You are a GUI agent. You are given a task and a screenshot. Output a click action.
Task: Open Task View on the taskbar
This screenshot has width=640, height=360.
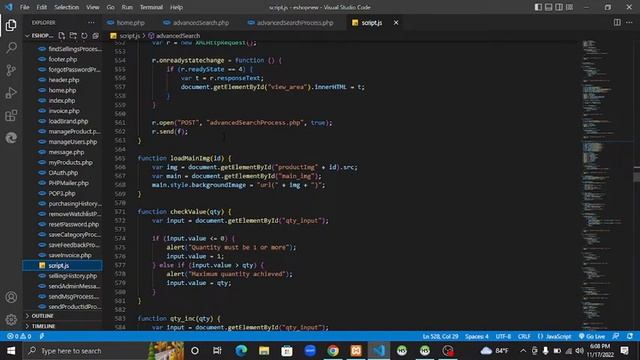[x=217, y=351]
